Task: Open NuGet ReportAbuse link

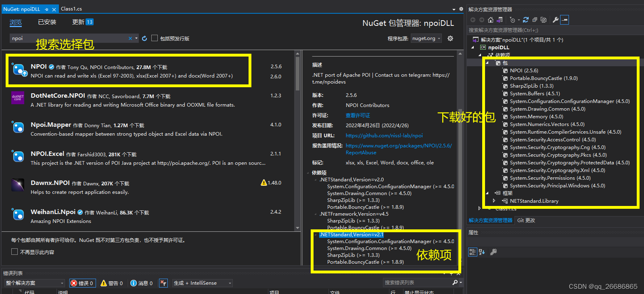Action: [x=399, y=149]
